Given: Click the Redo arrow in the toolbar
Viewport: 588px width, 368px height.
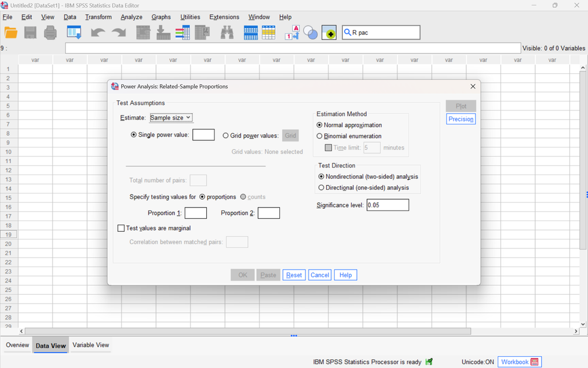Looking at the screenshot, I should coord(118,32).
